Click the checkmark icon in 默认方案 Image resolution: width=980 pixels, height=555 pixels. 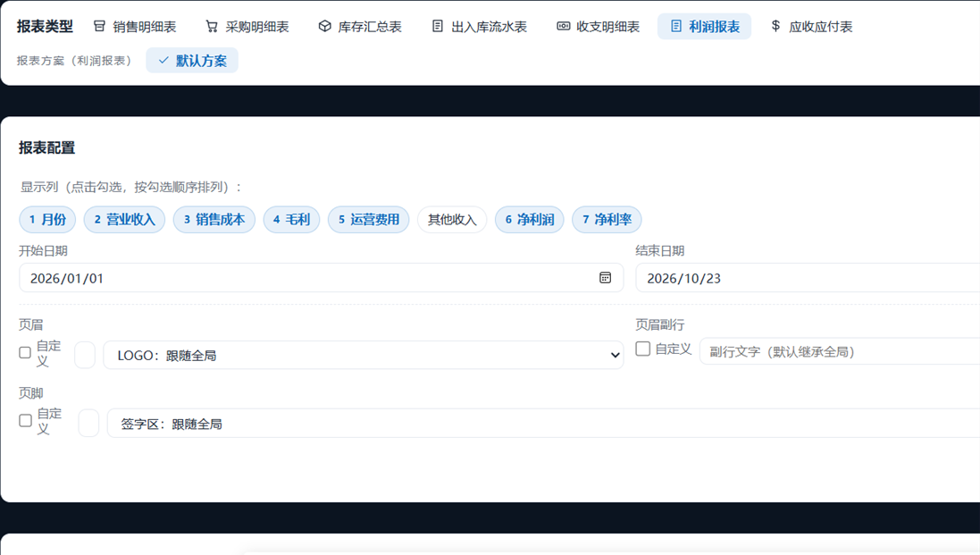[163, 61]
